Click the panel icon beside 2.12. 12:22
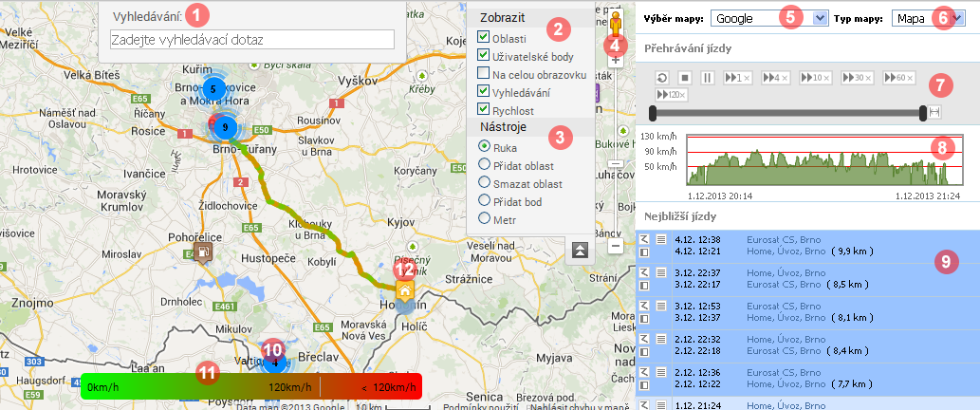 tap(646, 384)
